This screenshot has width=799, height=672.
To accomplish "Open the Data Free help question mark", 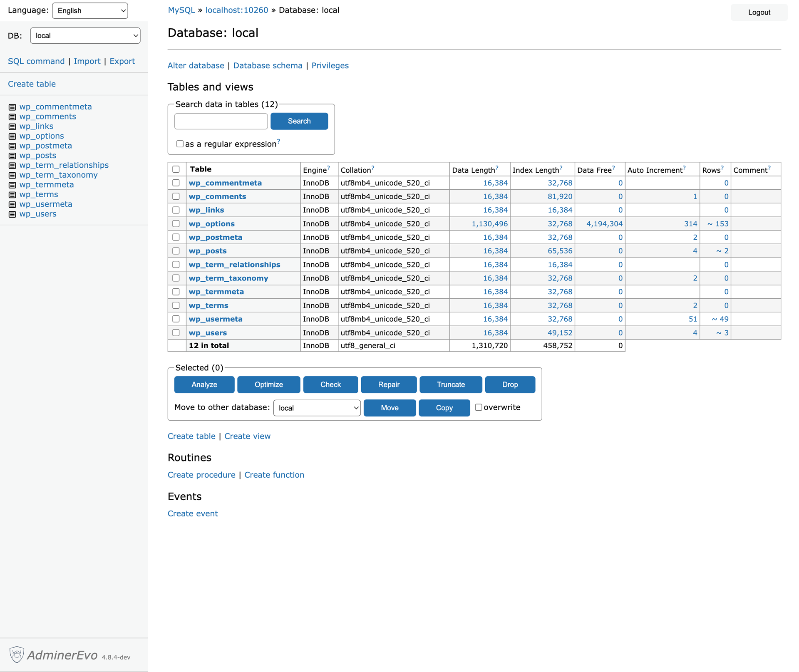I will 613,168.
